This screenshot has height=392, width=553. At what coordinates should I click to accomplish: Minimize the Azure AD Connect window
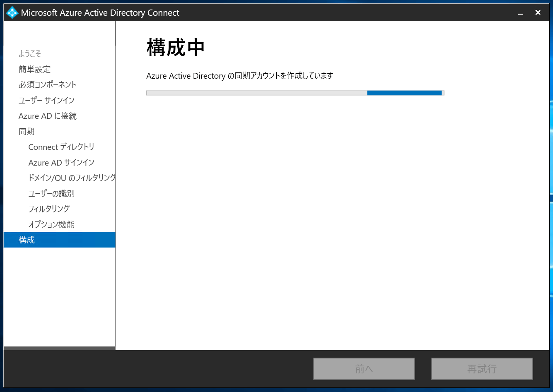521,13
